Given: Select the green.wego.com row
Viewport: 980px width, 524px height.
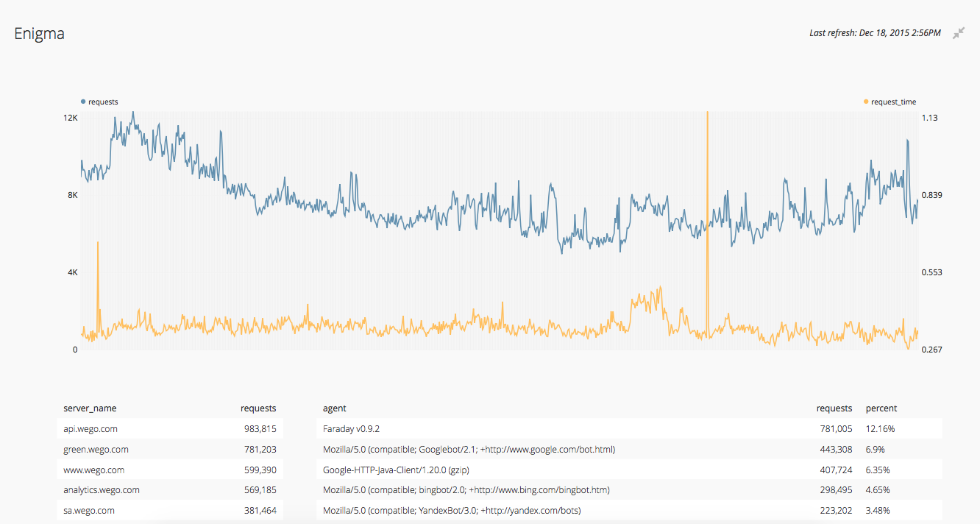Looking at the screenshot, I should [x=169, y=449].
